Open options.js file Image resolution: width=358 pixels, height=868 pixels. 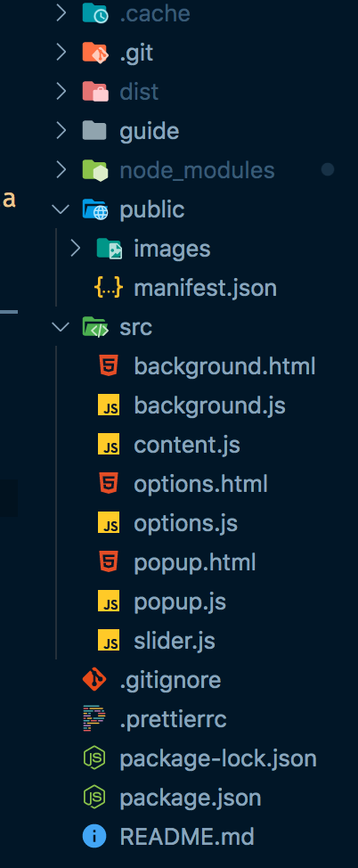(186, 524)
